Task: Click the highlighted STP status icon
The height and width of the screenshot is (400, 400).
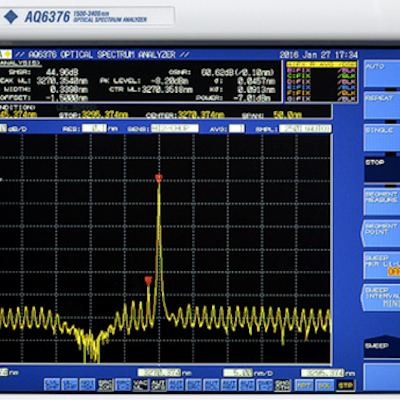Action: point(345,385)
